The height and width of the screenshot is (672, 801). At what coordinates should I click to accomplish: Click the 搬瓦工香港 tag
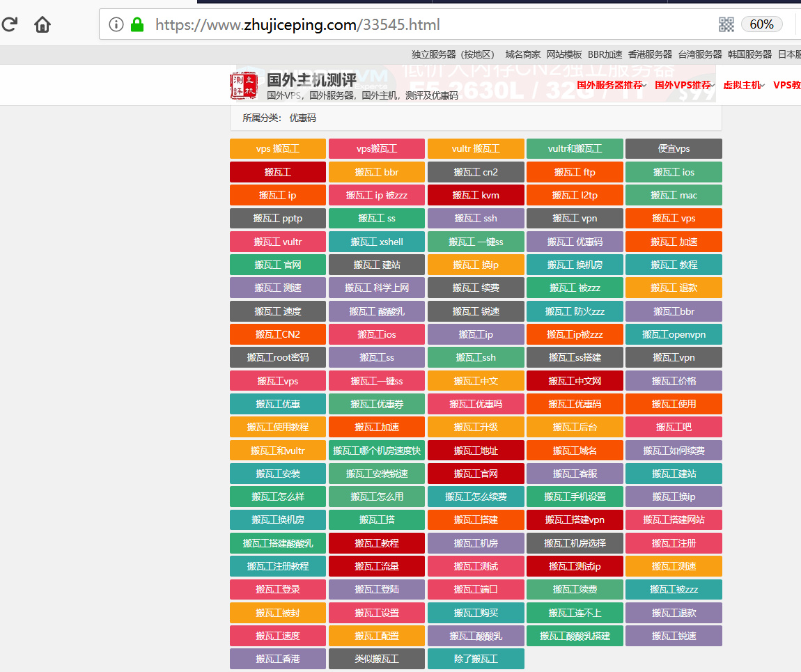click(x=277, y=658)
